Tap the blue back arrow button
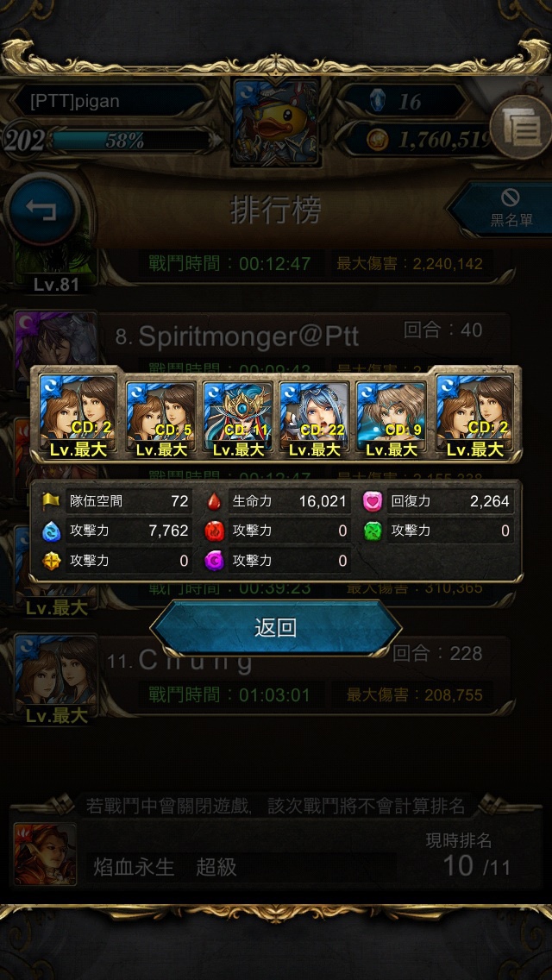The height and width of the screenshot is (980, 552). click(x=42, y=210)
